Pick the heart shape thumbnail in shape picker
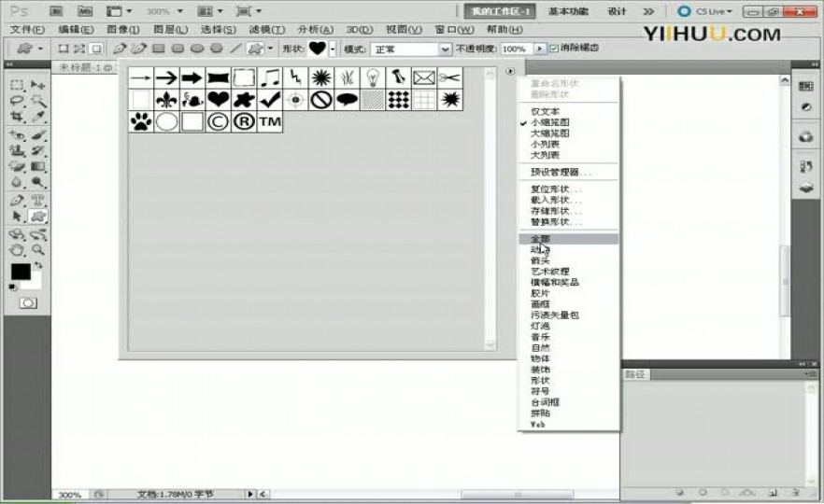This screenshot has height=504, width=824. (218, 100)
